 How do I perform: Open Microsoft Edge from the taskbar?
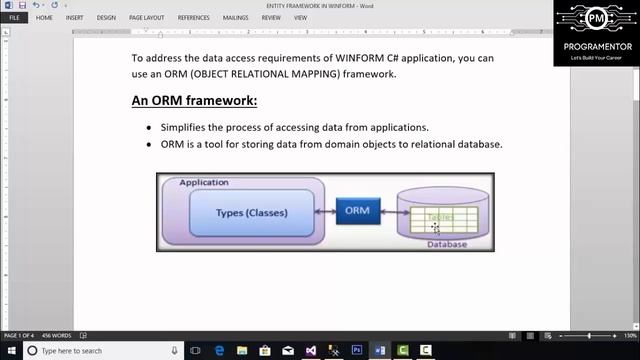point(219,351)
